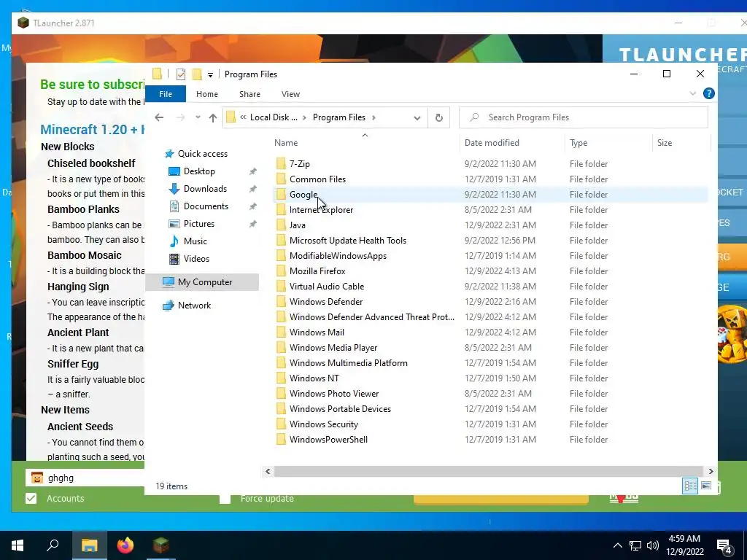
Task: Open the File ribbon tab
Action: 166,94
